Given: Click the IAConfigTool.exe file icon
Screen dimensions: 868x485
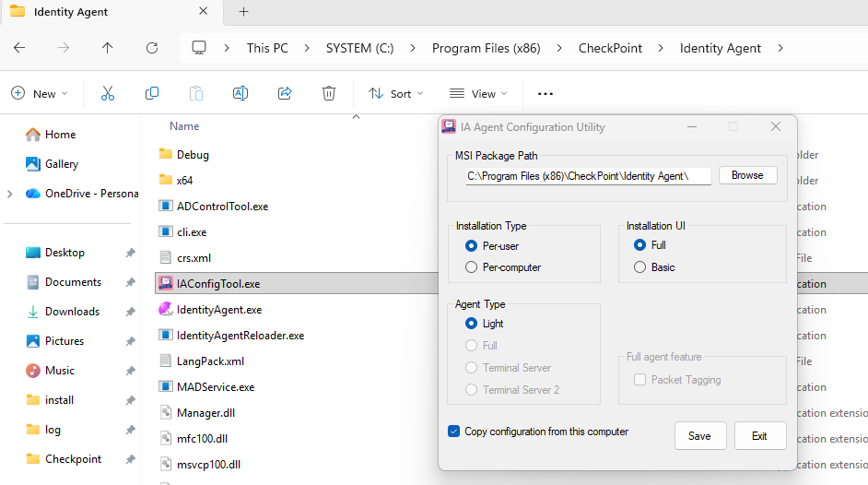Looking at the screenshot, I should [166, 283].
